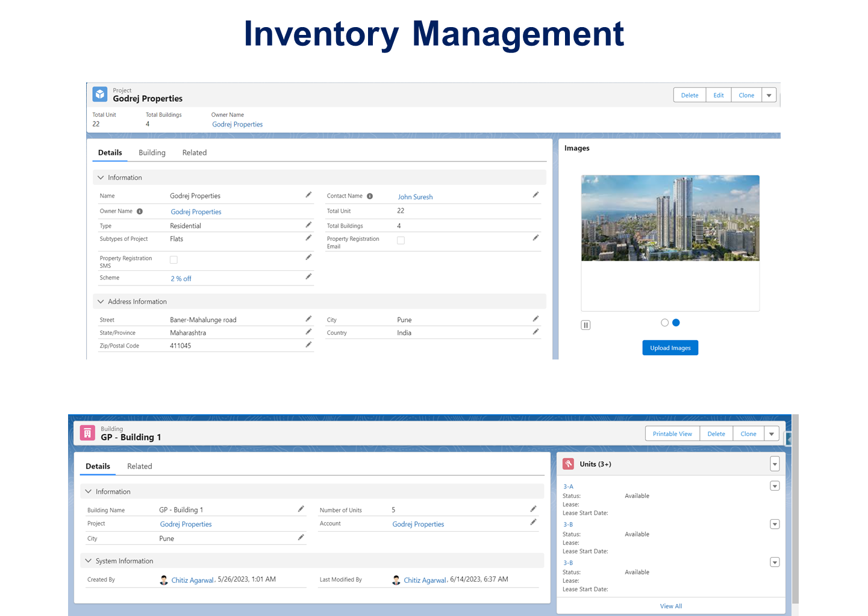The image size is (868, 616).
Task: Open more actions dropdown beside Clone in project header
Action: click(x=769, y=95)
